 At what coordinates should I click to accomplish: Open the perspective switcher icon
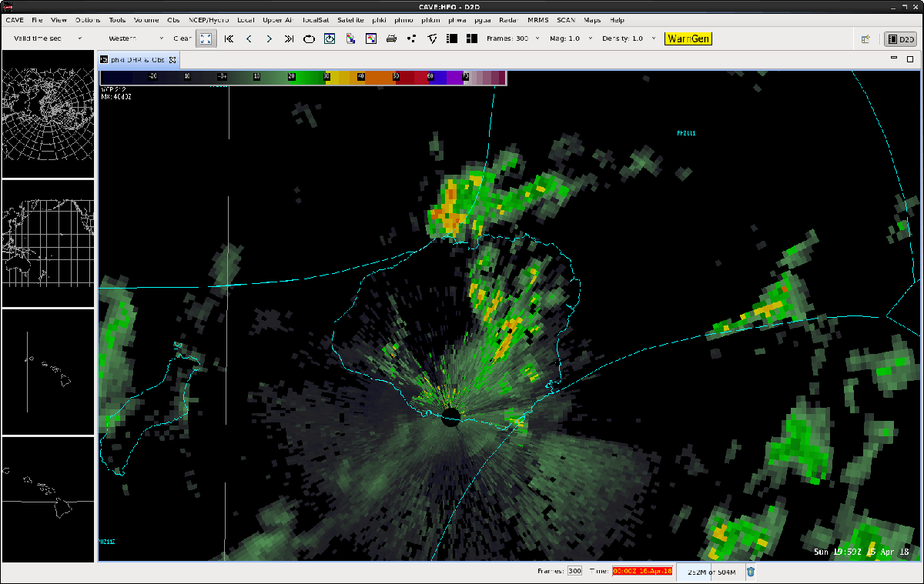click(x=865, y=38)
